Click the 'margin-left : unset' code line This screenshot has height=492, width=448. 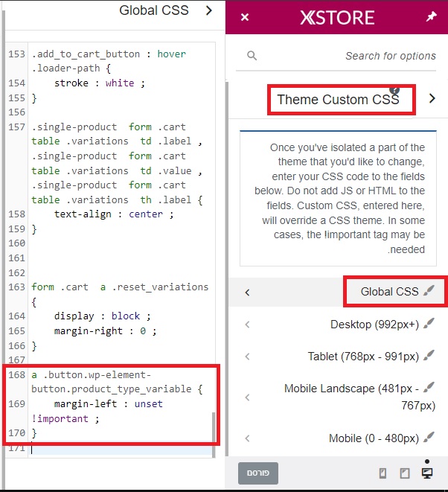[109, 404]
